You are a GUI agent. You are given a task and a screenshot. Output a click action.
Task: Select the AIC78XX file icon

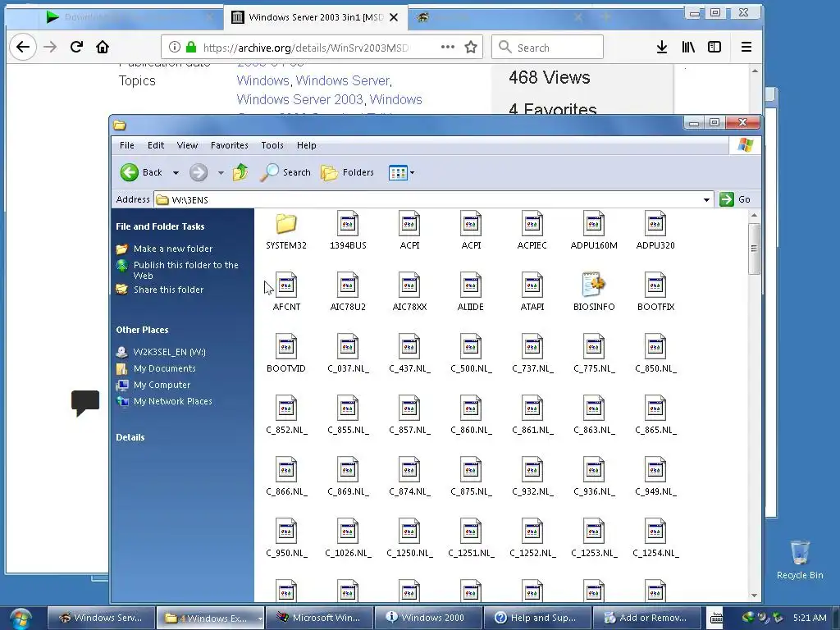409,285
